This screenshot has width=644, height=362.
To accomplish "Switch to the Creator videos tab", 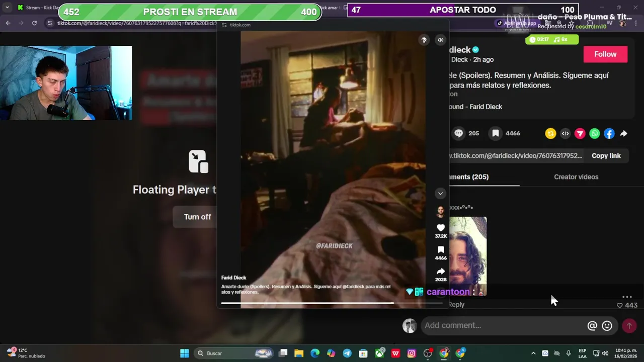I will [576, 177].
